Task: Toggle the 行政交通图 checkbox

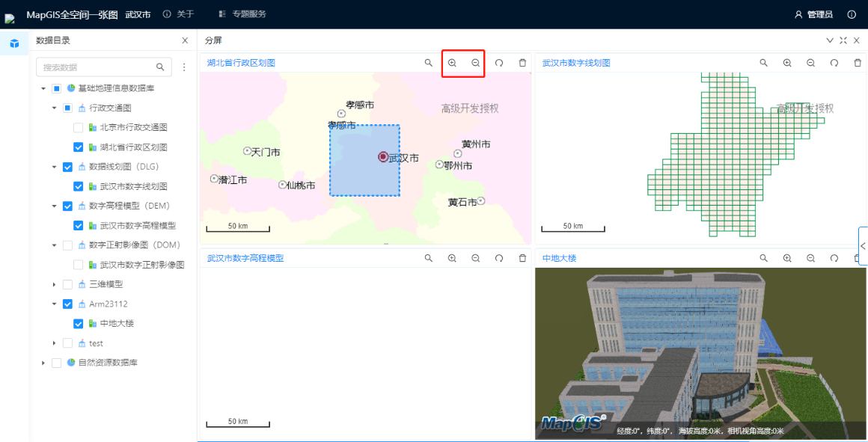Action: pyautogui.click(x=67, y=108)
